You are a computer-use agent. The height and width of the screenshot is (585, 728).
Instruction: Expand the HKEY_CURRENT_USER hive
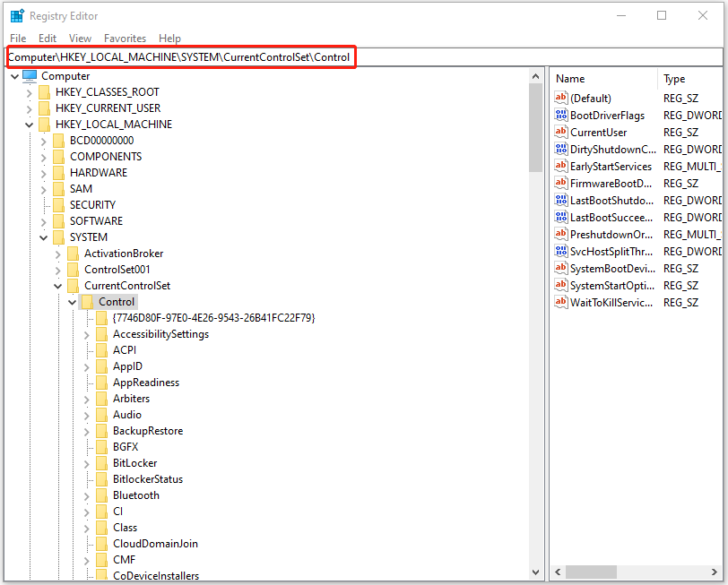30,108
